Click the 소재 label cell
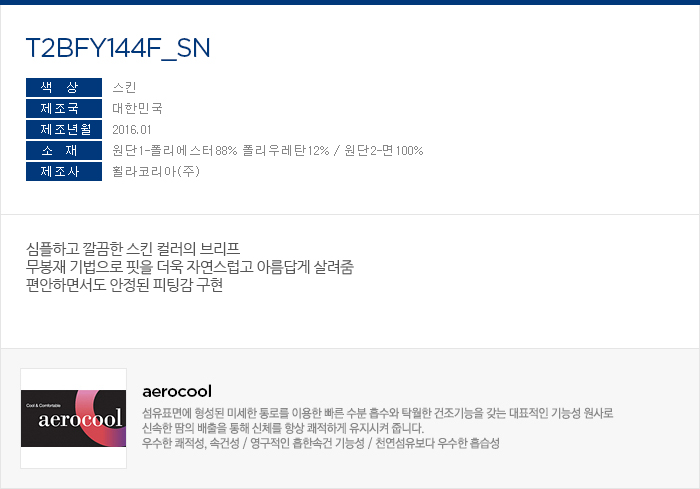This screenshot has width=700, height=489. point(64,150)
